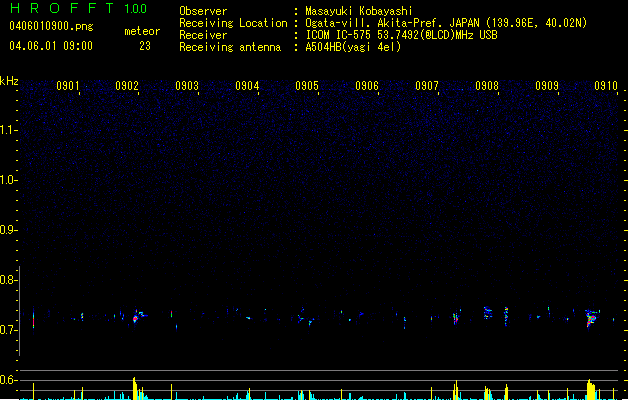Click the 0904 time marker

pyautogui.click(x=247, y=85)
